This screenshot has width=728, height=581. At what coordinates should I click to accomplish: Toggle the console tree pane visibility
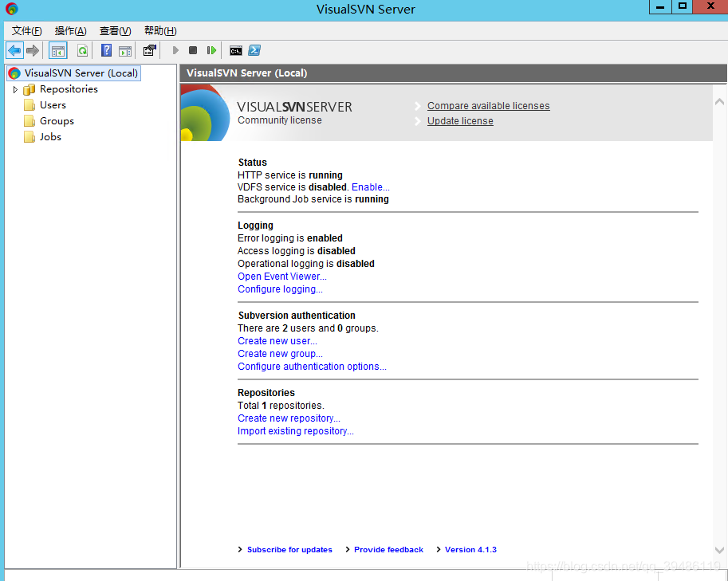[x=57, y=49]
